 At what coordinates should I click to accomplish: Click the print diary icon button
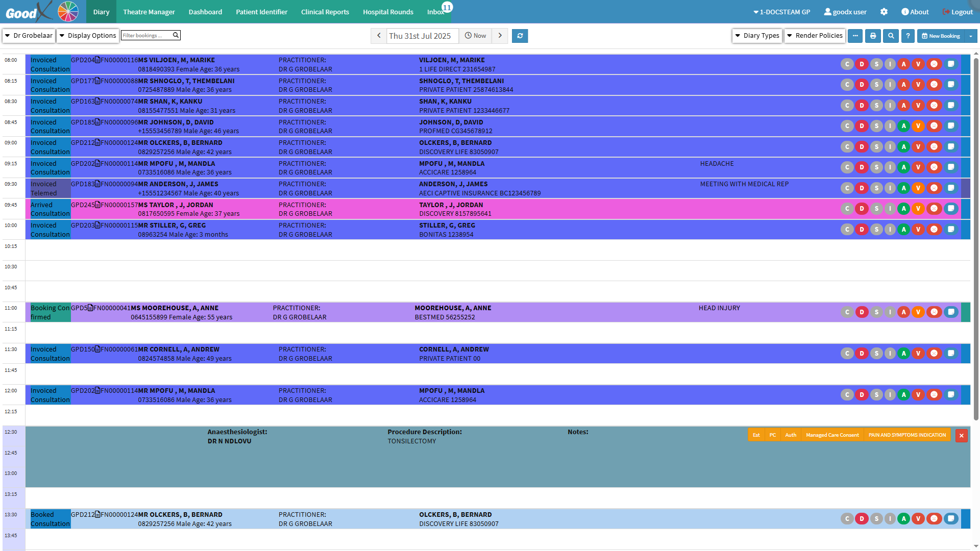coord(873,36)
